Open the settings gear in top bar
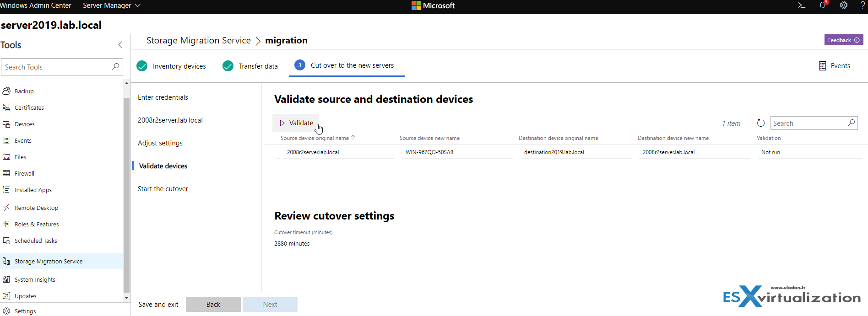This screenshot has height=316, width=868. pyautogui.click(x=844, y=5)
